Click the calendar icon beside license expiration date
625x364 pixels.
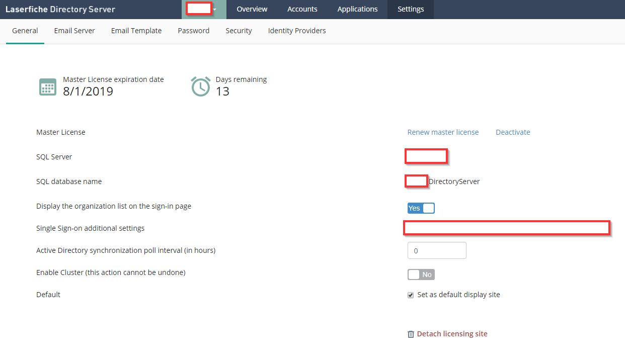[x=48, y=87]
